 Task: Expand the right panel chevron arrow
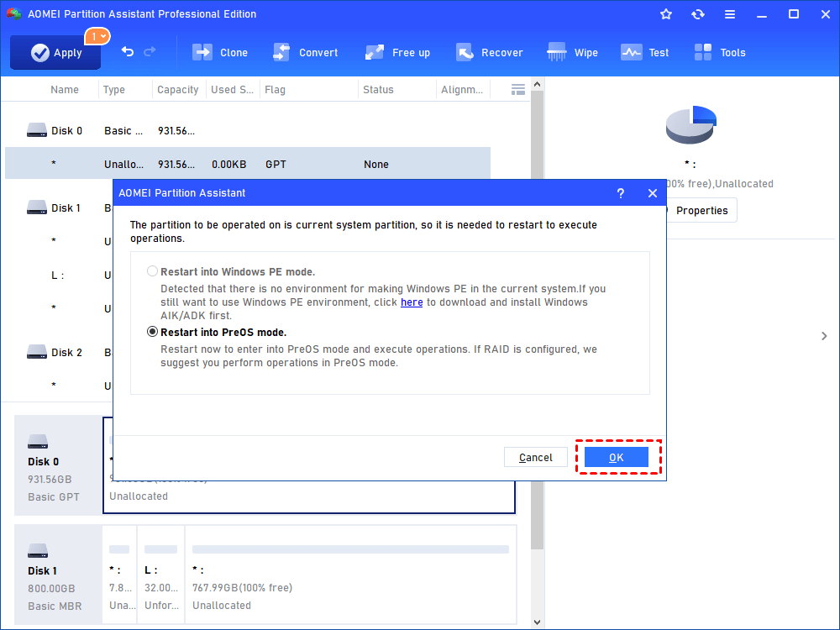[x=824, y=336]
